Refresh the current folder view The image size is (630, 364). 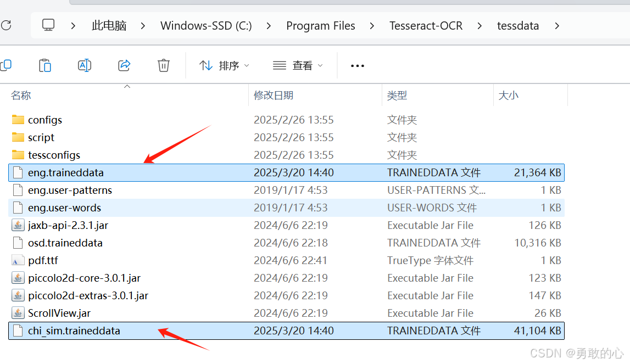point(6,25)
